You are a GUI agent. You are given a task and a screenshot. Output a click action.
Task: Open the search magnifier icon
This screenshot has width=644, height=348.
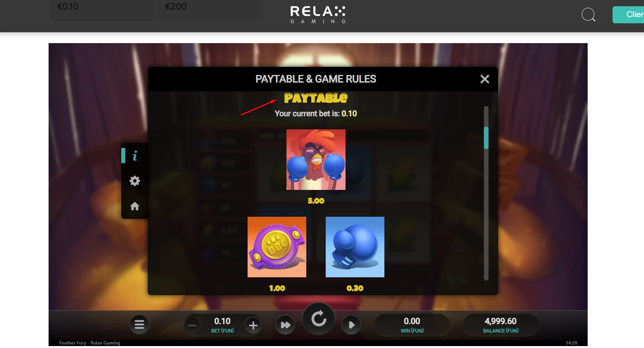588,15
